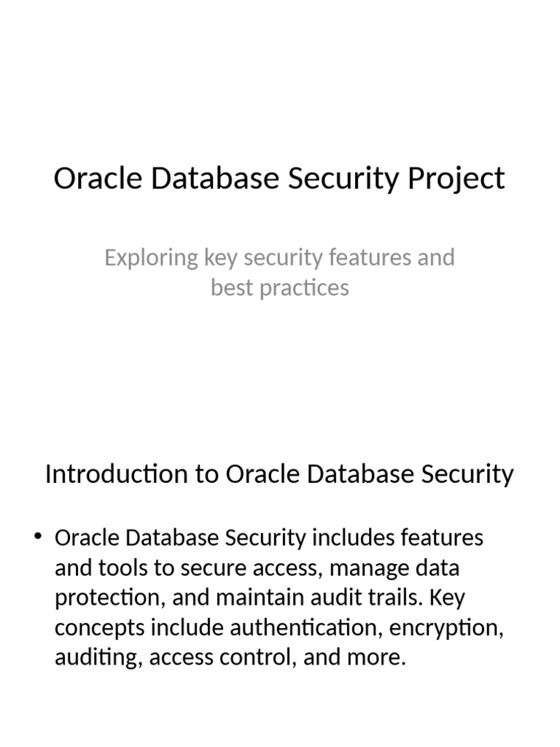Click the title "Oracle Database Security Project"
The width and height of the screenshot is (560, 747).
(279, 179)
